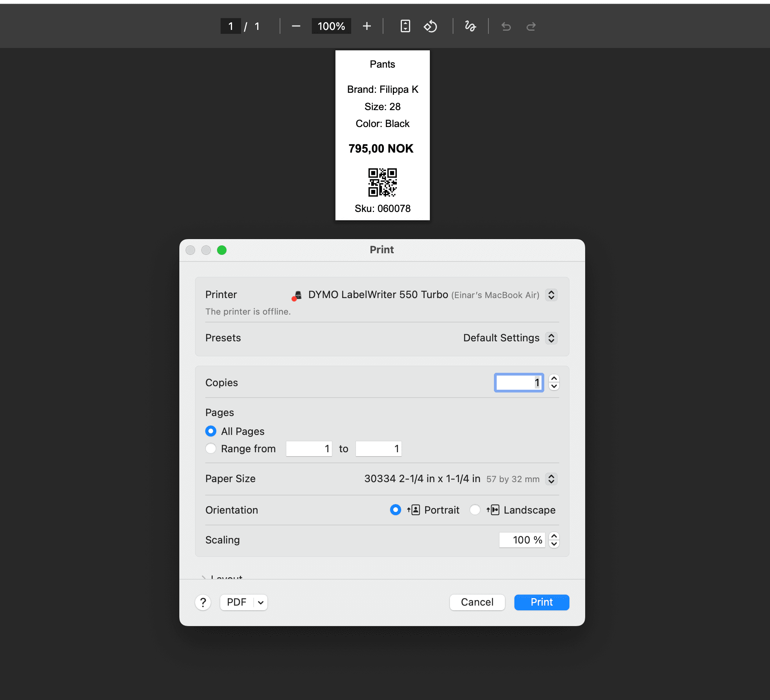Toggle the page fit view icon
This screenshot has height=700, width=770.
click(x=405, y=26)
